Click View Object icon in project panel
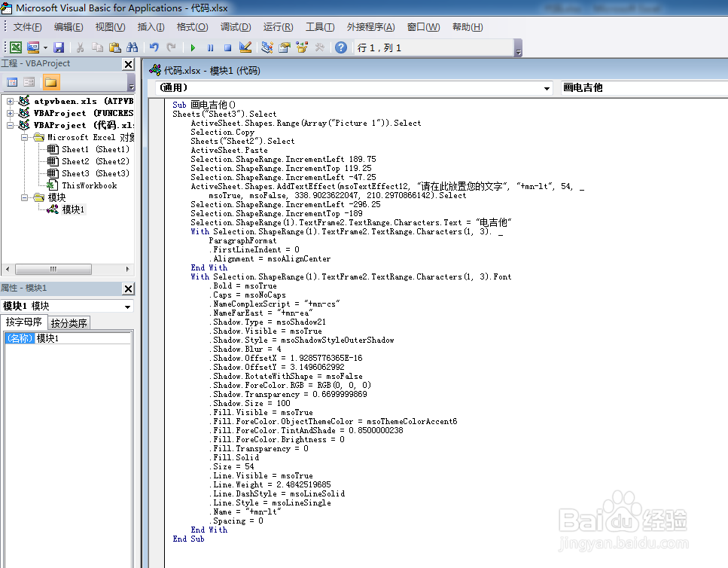728x568 pixels. 29,82
